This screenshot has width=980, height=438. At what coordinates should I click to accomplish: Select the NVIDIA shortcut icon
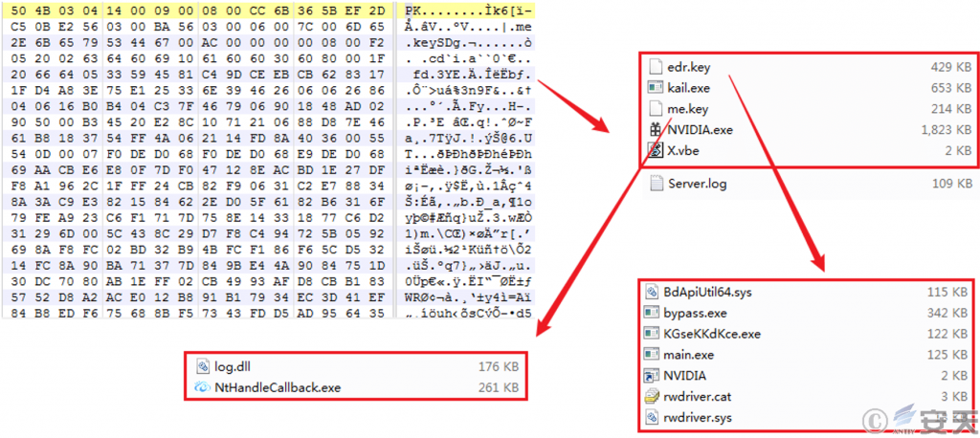point(652,376)
